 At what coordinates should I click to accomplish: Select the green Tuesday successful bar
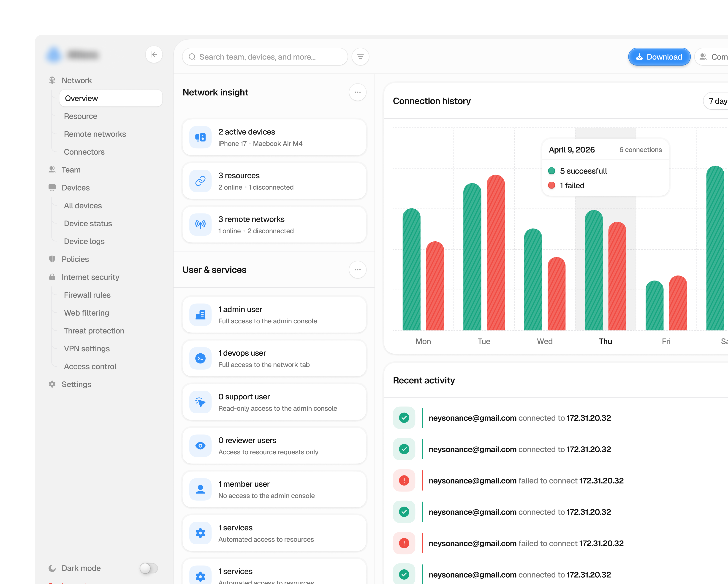(472, 257)
